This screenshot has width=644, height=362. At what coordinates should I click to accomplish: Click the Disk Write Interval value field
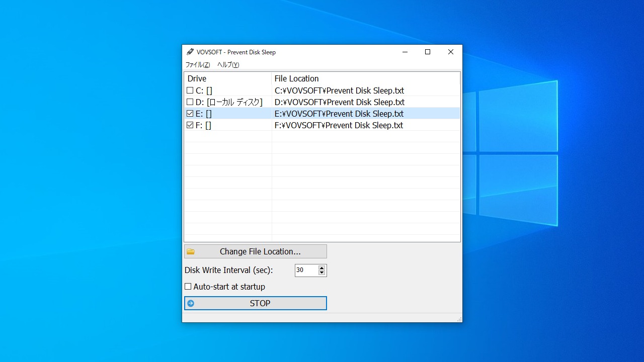[x=306, y=270]
